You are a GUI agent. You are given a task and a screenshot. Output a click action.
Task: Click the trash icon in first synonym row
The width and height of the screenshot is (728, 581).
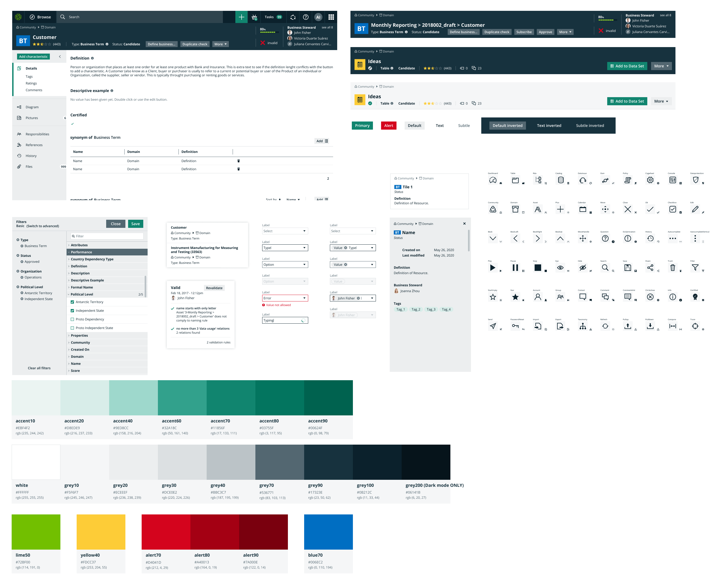[238, 161]
